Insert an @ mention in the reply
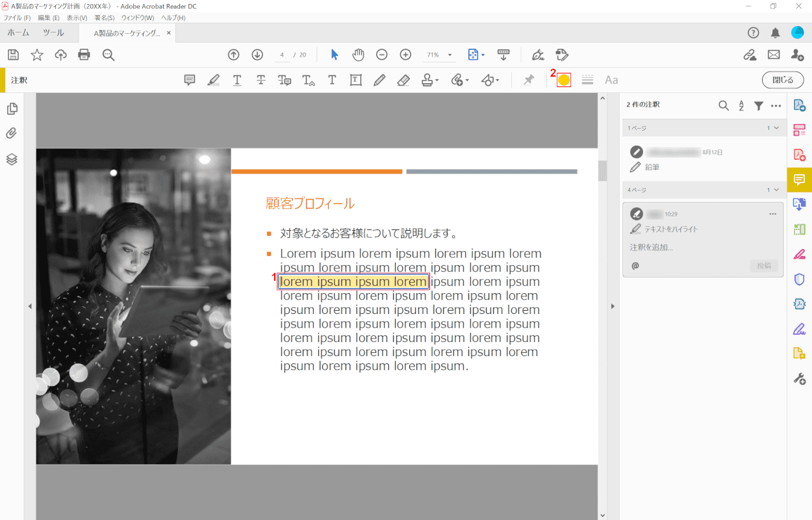 tap(635, 266)
